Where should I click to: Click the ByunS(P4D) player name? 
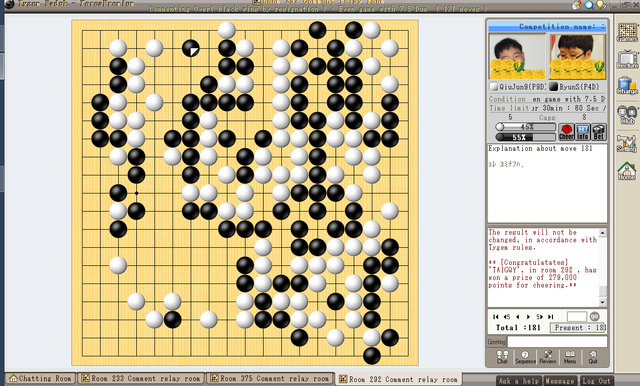pyautogui.click(x=579, y=87)
